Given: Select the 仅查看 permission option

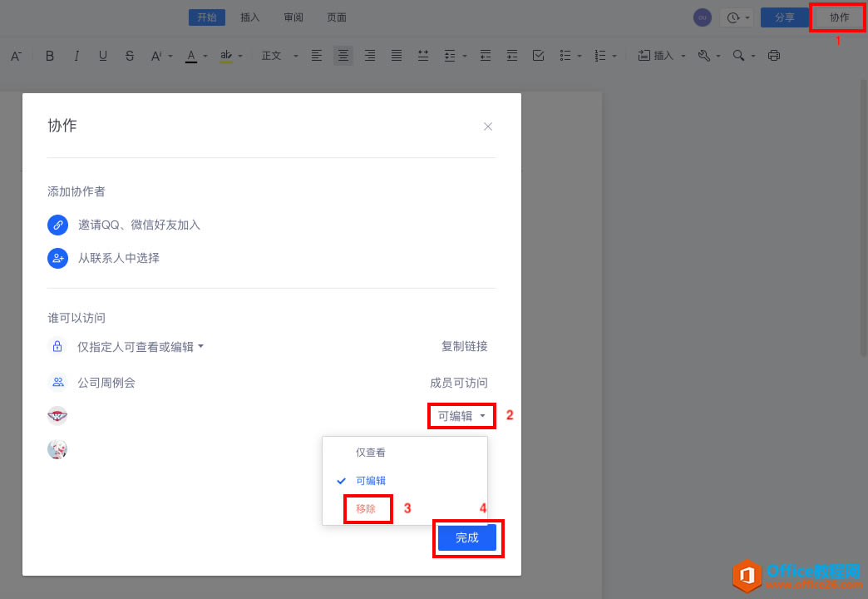Looking at the screenshot, I should (x=370, y=452).
